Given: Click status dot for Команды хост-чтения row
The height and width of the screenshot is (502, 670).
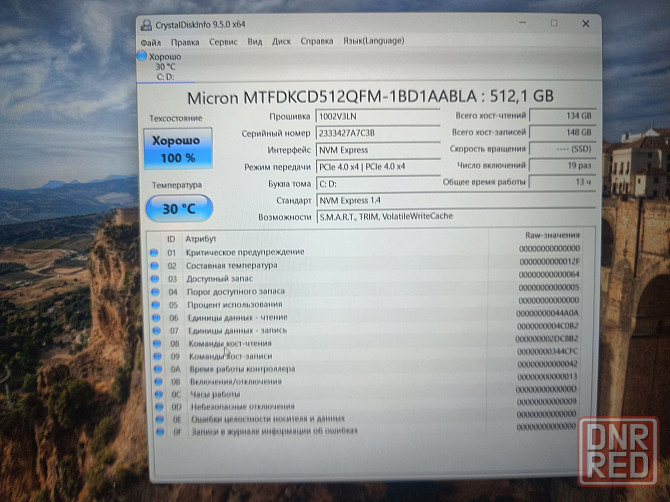Looking at the screenshot, I should pos(157,343).
